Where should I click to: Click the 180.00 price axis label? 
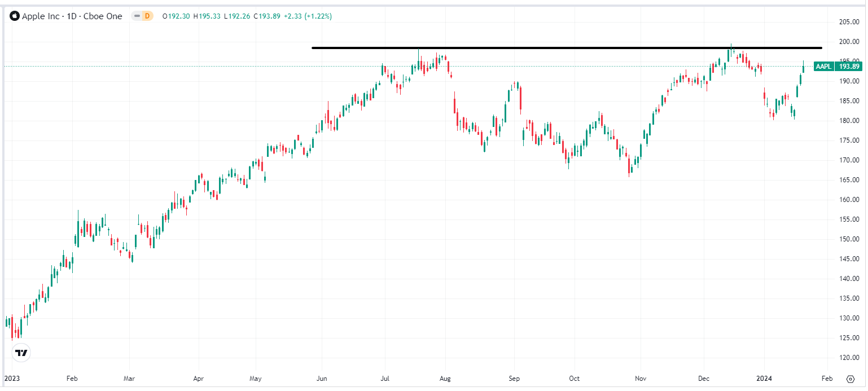coord(849,121)
